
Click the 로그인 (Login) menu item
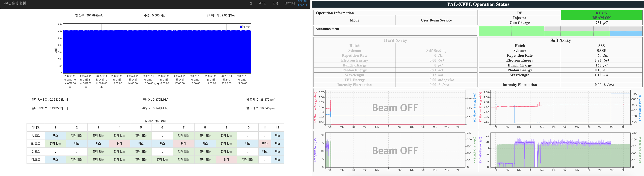pyautogui.click(x=262, y=3)
